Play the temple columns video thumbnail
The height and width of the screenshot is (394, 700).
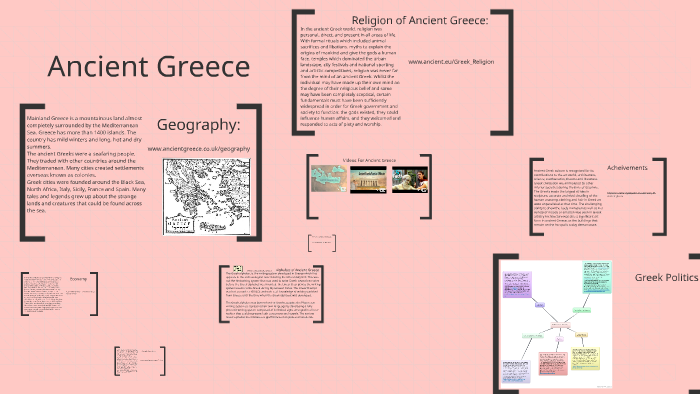click(368, 179)
